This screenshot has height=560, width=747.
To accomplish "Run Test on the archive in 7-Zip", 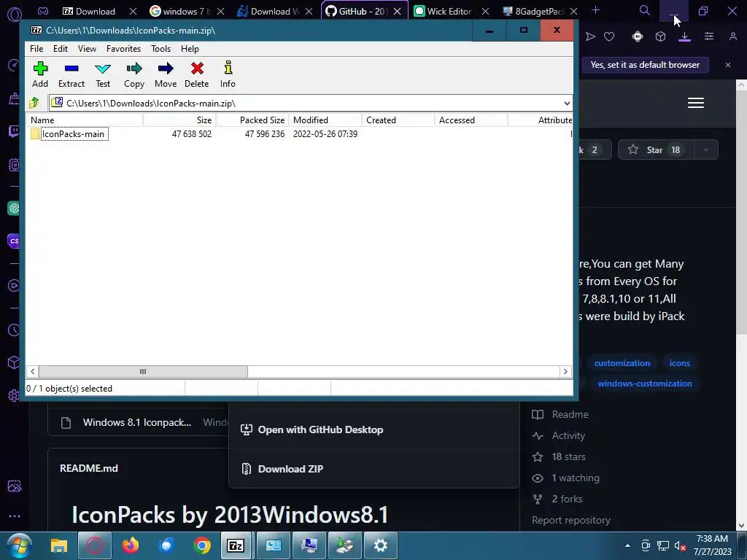I will [x=103, y=74].
